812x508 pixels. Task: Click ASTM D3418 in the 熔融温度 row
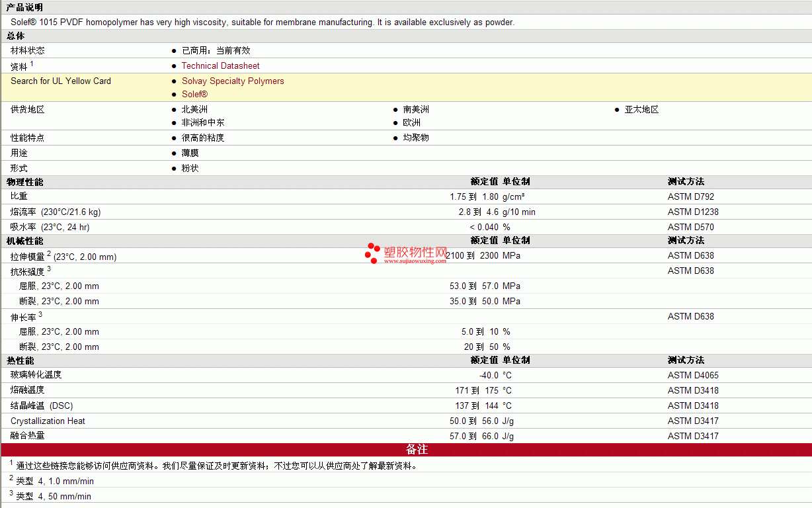pos(693,391)
